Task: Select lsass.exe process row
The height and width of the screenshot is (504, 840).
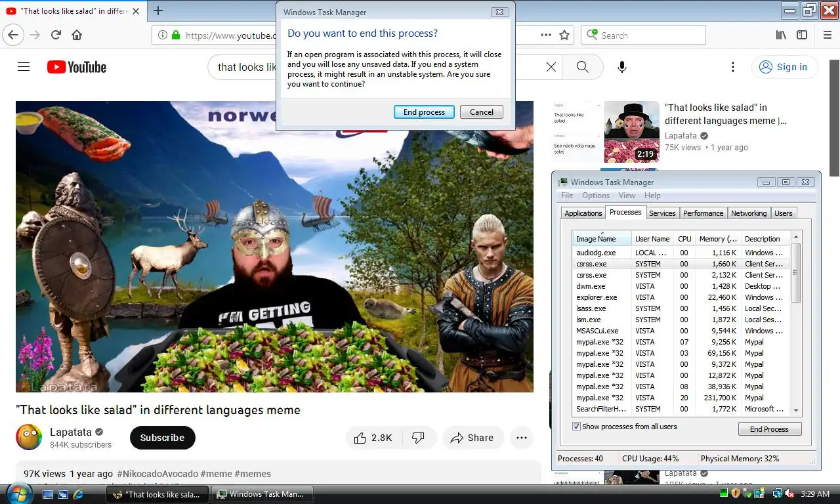Action: [681, 308]
